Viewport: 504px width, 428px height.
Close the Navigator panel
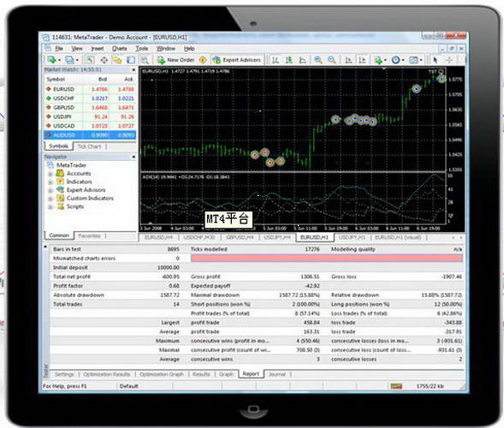[133, 157]
